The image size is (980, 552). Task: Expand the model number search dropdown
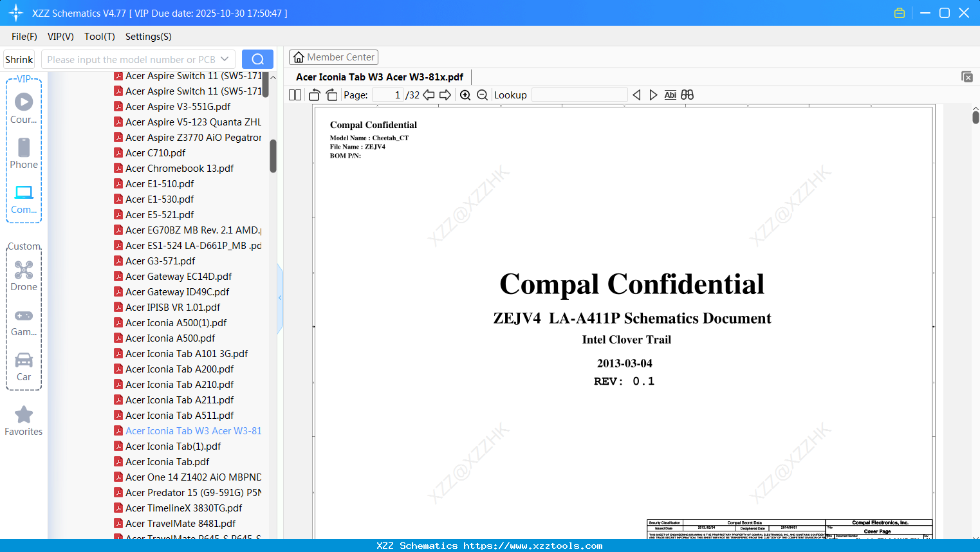(225, 59)
